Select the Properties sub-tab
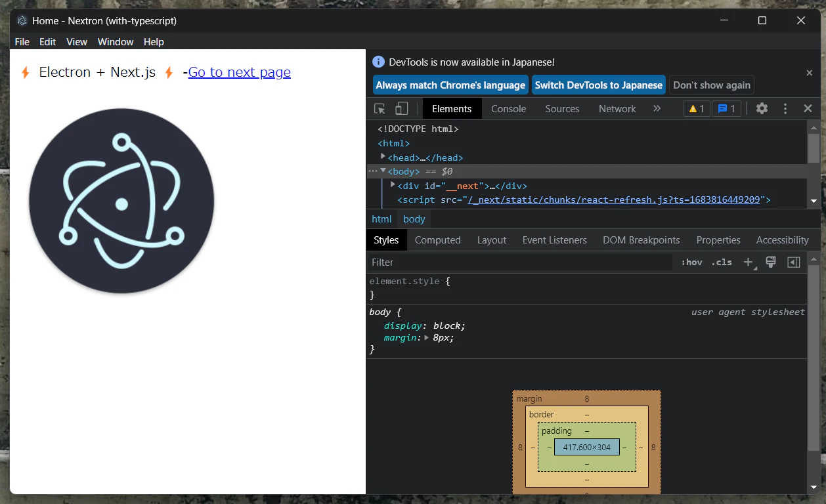Screen dimensions: 826x504 pos(718,240)
